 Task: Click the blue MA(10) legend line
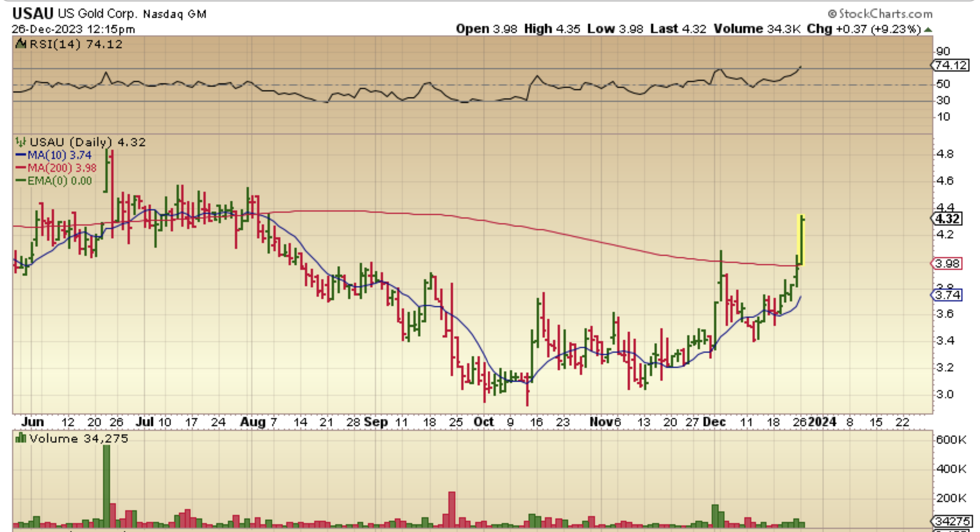pos(21,155)
